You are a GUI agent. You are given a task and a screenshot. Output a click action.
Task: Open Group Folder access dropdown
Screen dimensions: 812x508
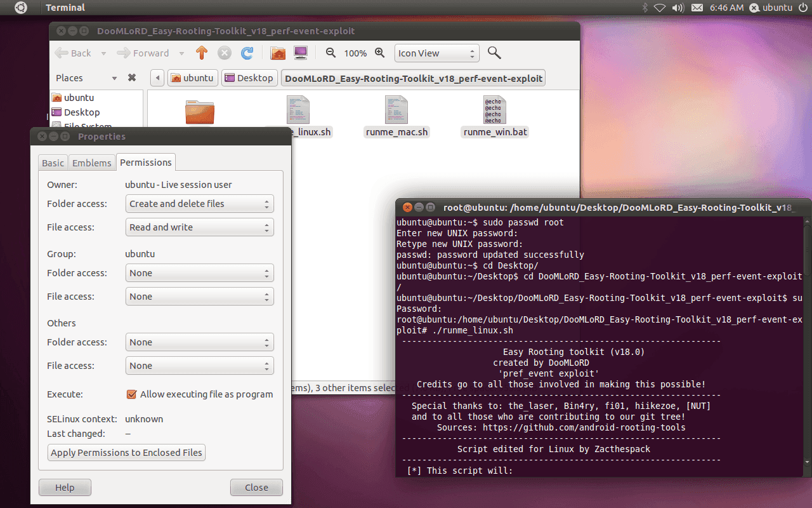point(200,273)
